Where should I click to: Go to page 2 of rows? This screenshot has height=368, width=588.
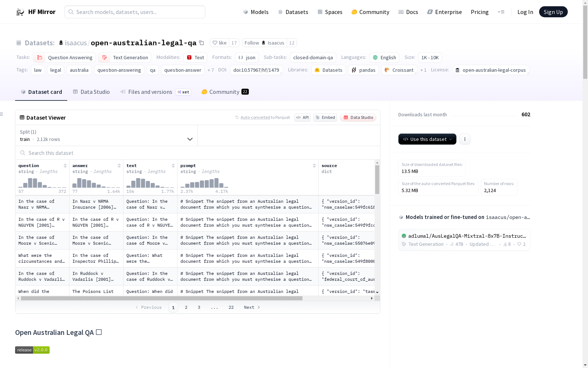(x=186, y=307)
